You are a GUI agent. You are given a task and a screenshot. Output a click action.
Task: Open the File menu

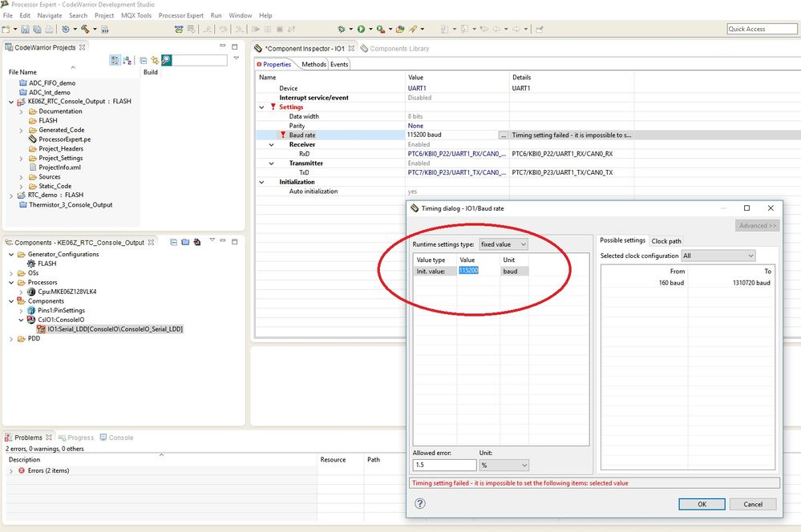click(8, 15)
